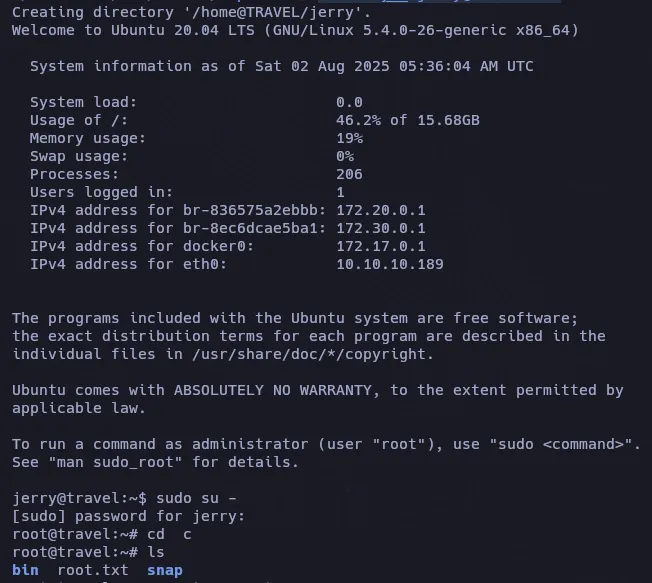Click the docker0 address 172.17.0.1
Image resolution: width=652 pixels, height=583 pixels.
pos(381,246)
